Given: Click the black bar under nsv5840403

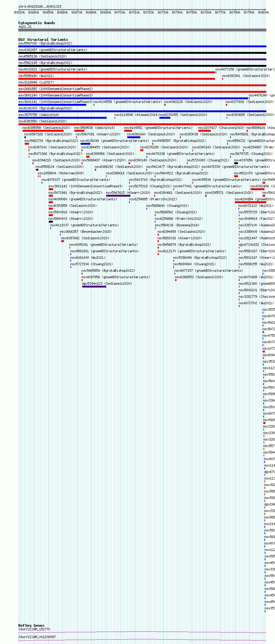Looking at the screenshot, I should 51,222.
